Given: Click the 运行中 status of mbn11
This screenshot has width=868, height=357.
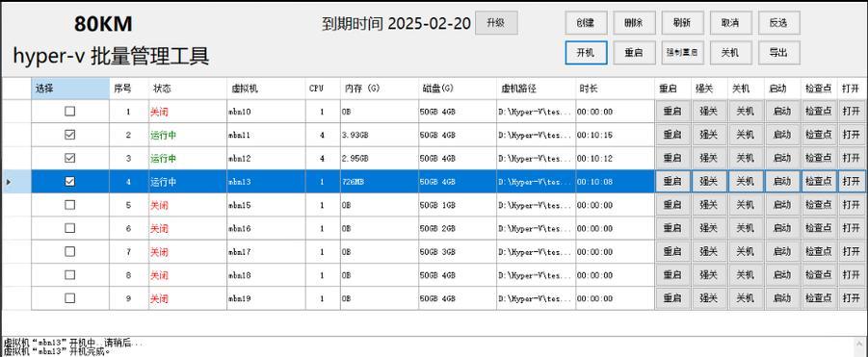Looking at the screenshot, I should point(188,135).
